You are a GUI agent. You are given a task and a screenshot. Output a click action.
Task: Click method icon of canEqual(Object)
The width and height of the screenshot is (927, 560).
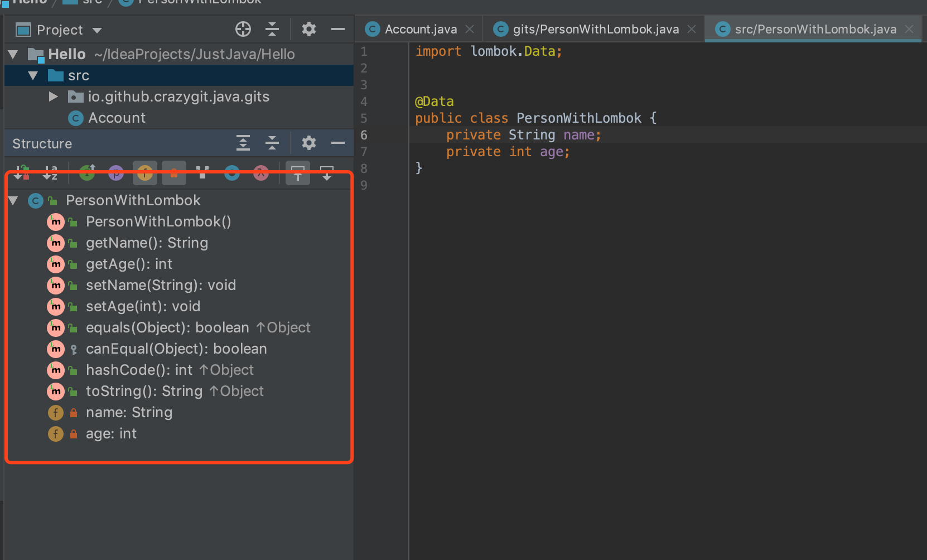tap(56, 349)
